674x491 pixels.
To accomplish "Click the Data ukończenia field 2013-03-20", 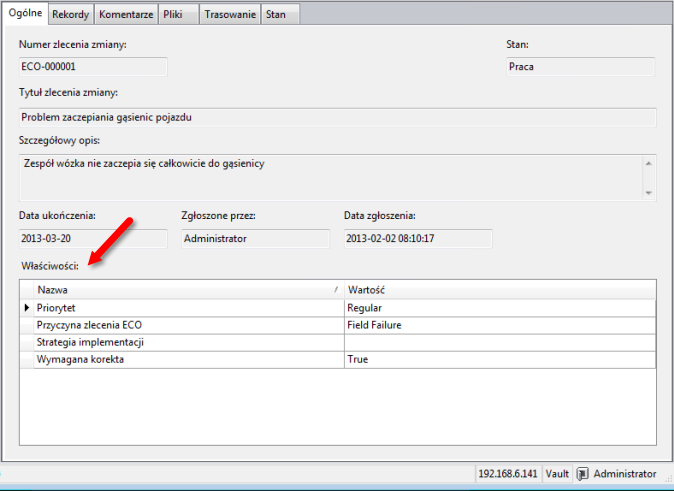I will tap(93, 239).
